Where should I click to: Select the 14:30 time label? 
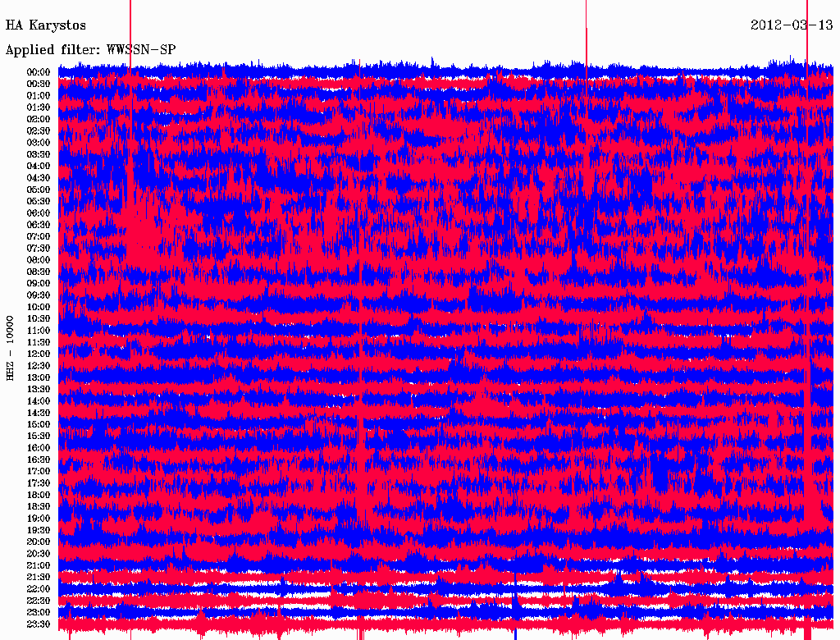point(39,413)
